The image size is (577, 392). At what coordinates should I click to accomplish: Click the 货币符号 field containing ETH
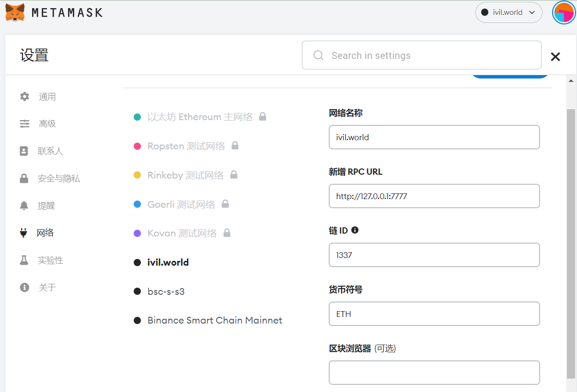coord(434,314)
